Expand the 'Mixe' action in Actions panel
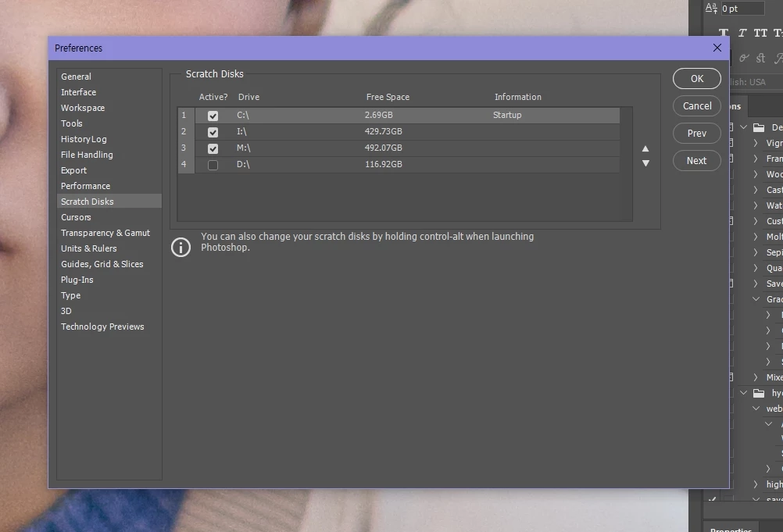This screenshot has width=783, height=532. point(756,377)
